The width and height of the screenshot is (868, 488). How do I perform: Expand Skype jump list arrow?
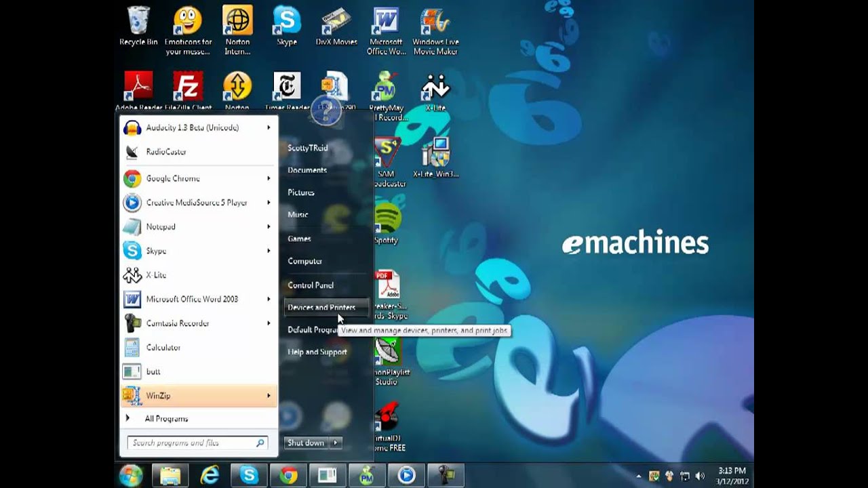pyautogui.click(x=269, y=251)
